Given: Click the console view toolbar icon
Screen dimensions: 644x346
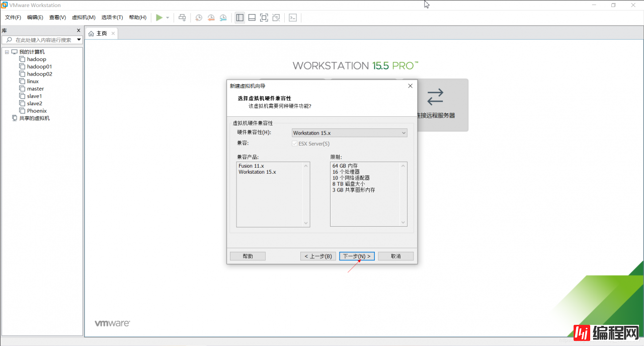Looking at the screenshot, I should click(292, 17).
